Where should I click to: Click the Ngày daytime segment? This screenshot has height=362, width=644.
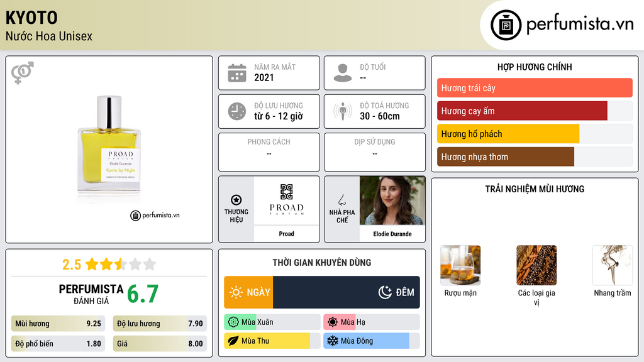248,292
